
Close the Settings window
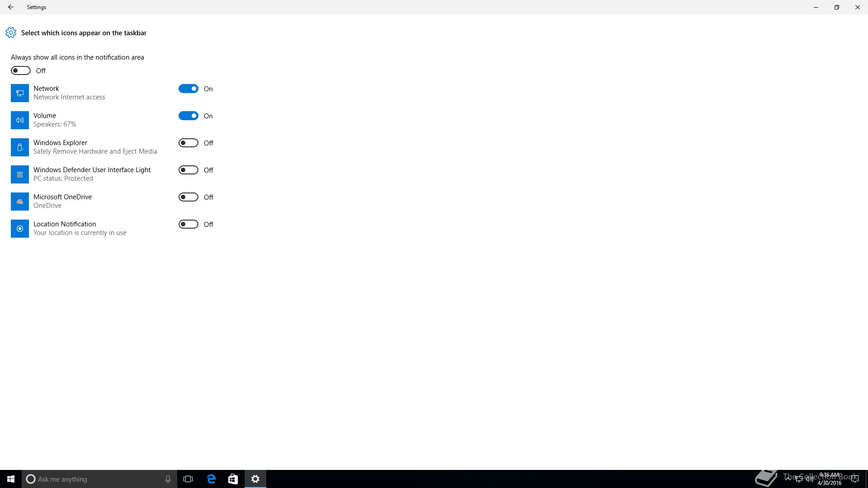tap(858, 7)
